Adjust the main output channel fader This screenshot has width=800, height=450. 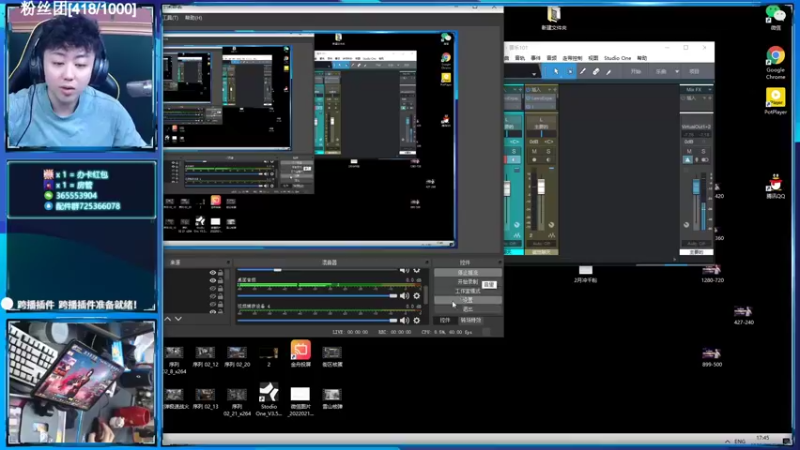pos(696,187)
